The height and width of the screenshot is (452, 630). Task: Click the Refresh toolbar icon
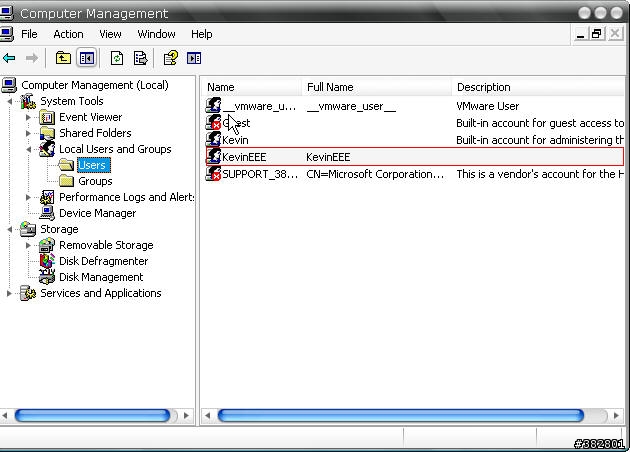click(x=117, y=58)
